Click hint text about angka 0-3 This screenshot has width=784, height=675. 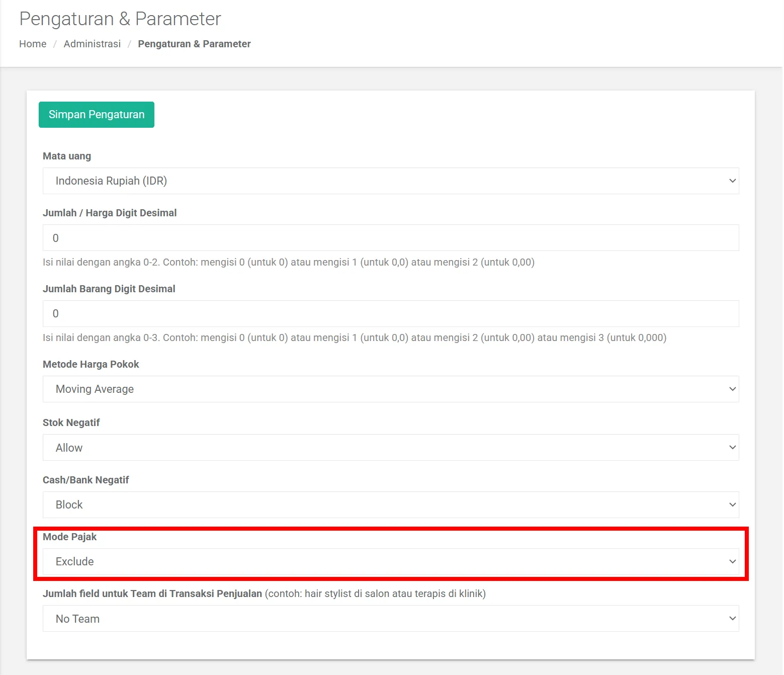click(355, 338)
